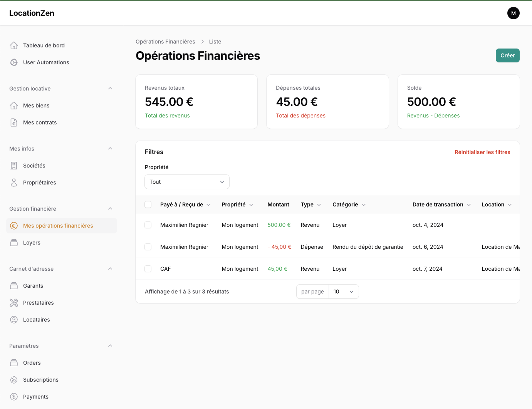Collapse the Paramètres section
Screen dimensions: 532x409
(x=110, y=346)
